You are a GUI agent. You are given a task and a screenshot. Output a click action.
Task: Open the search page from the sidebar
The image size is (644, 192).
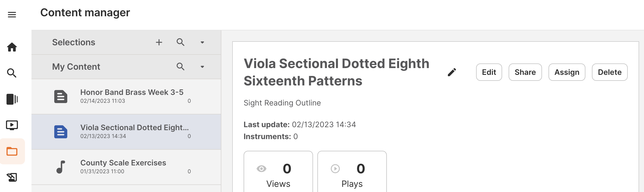(12, 73)
